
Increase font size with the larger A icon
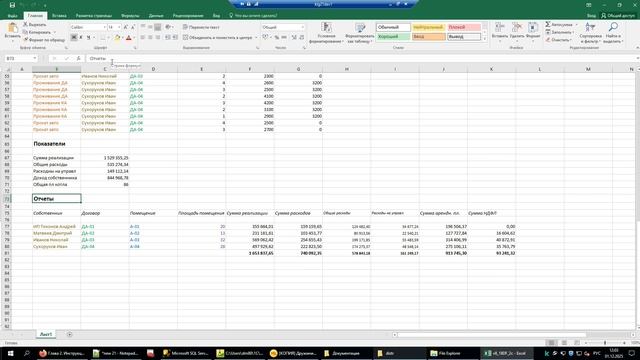(126, 27)
